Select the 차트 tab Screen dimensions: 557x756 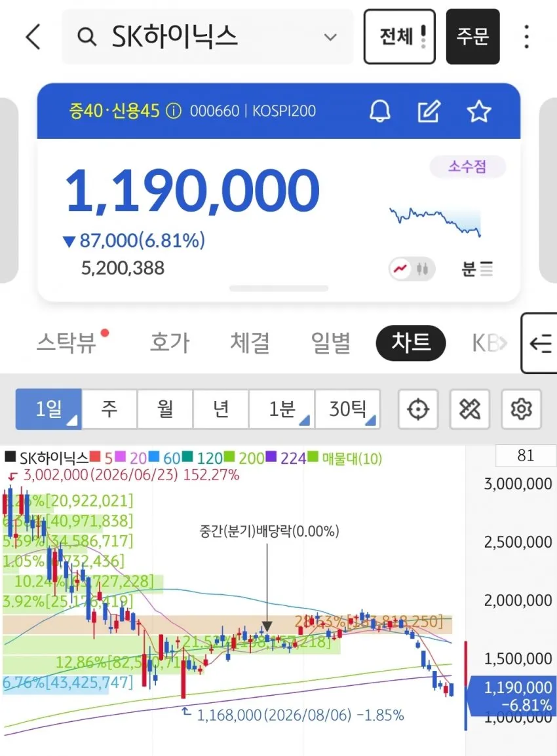coord(411,343)
